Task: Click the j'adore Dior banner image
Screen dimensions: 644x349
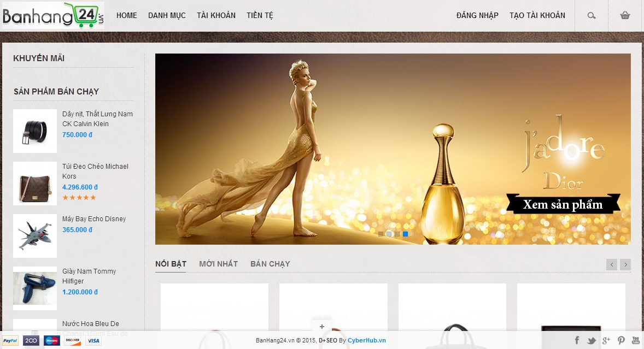Action: point(393,149)
